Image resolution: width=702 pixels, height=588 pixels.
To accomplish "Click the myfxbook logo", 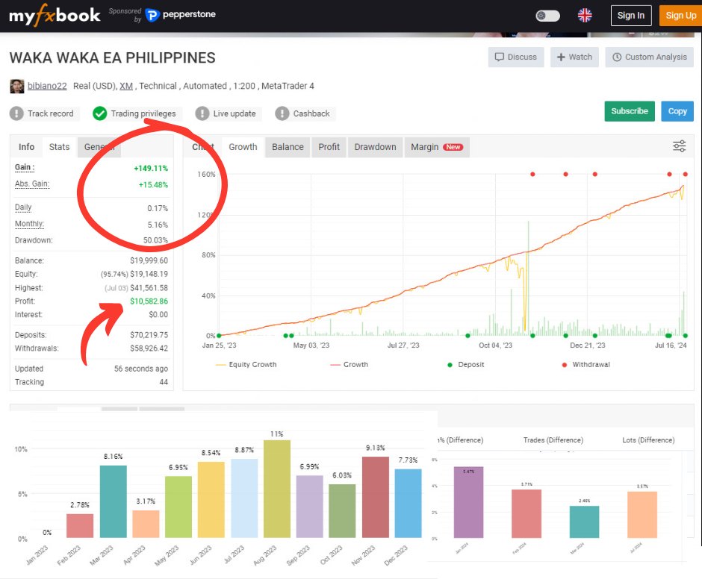I will [55, 15].
